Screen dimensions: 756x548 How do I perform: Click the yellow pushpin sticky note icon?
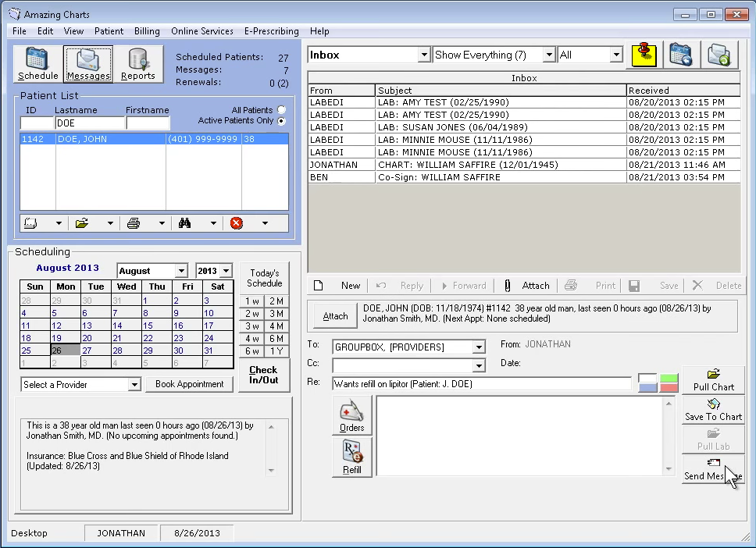tap(644, 55)
